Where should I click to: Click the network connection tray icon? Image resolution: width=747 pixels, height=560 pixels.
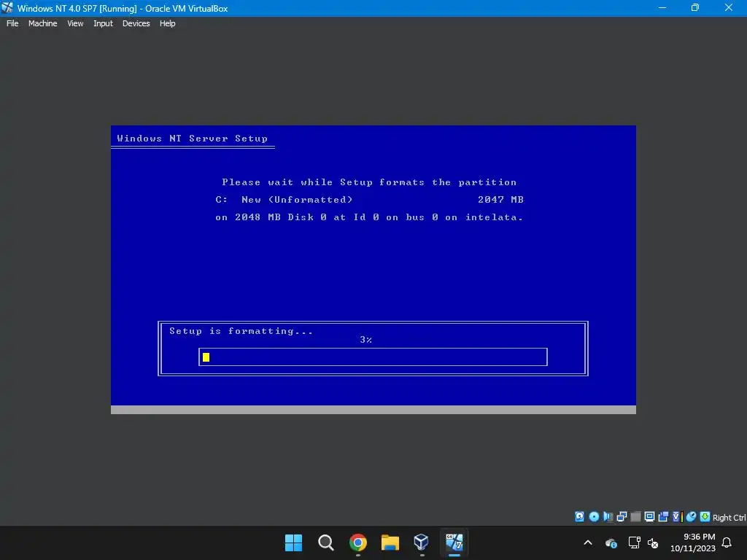tap(634, 542)
